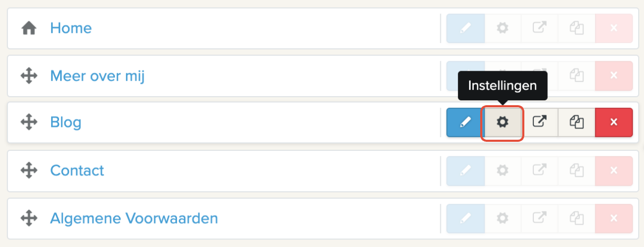Image resolution: width=644 pixels, height=247 pixels.
Task: Click the edit pencil icon for Blog
Action: [465, 123]
